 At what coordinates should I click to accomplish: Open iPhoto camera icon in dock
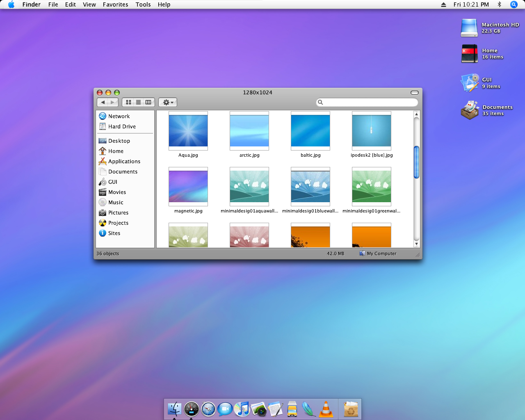pos(259,409)
